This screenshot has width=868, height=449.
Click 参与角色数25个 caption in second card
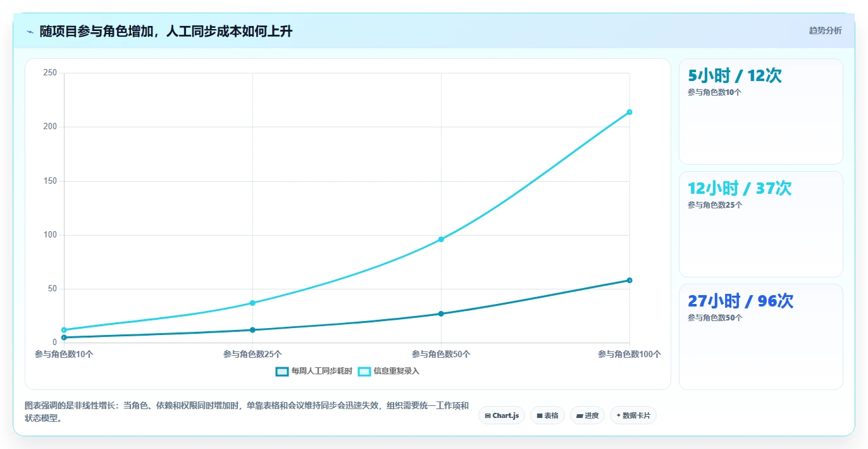(x=715, y=205)
